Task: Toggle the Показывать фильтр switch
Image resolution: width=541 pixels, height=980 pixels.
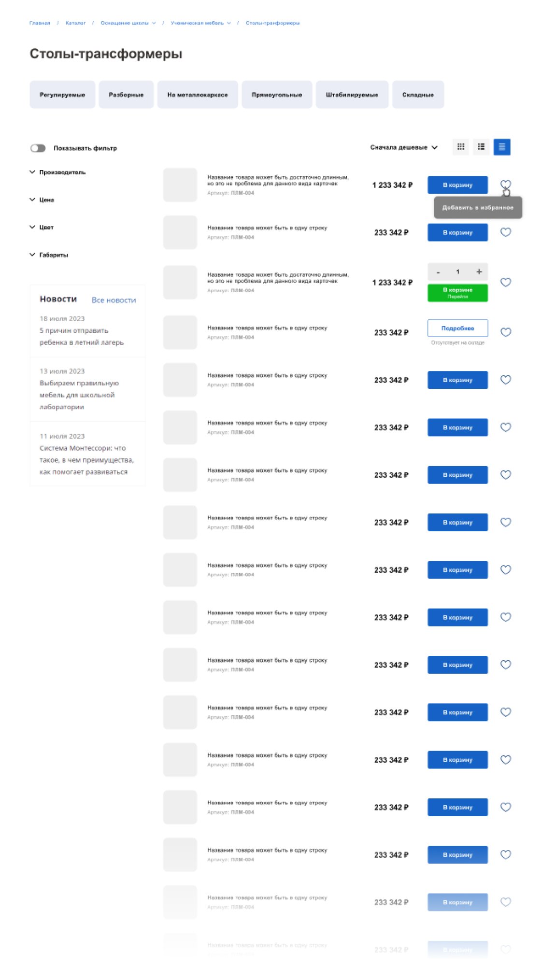Action: point(38,148)
